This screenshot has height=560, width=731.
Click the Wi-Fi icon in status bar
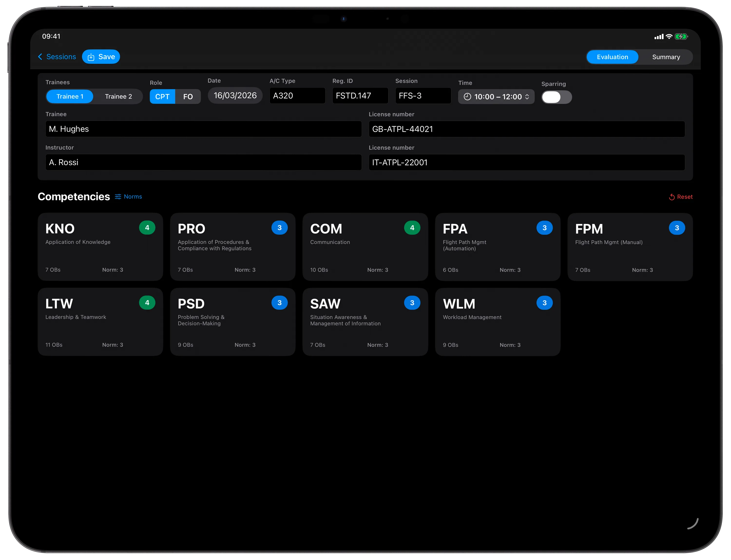tap(669, 37)
